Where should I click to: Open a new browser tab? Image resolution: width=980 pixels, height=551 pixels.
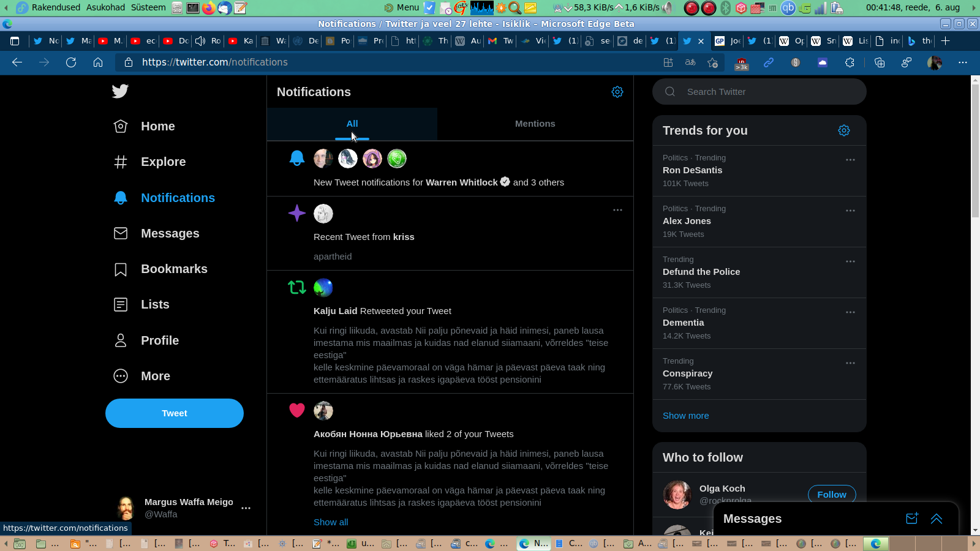point(946,41)
